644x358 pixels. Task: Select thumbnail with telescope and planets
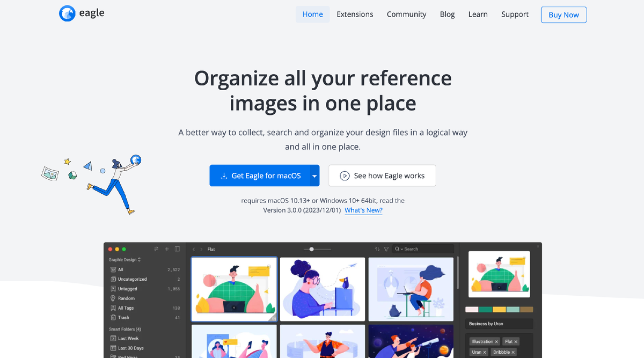point(411,341)
